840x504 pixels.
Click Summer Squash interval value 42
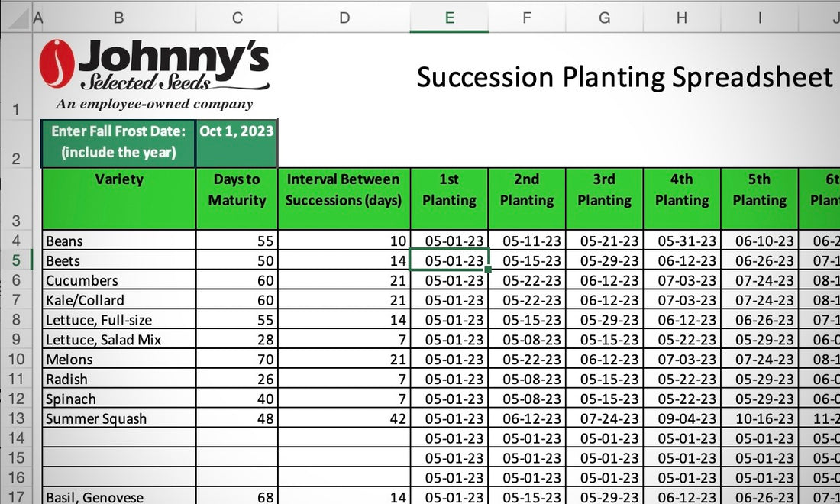click(x=344, y=418)
